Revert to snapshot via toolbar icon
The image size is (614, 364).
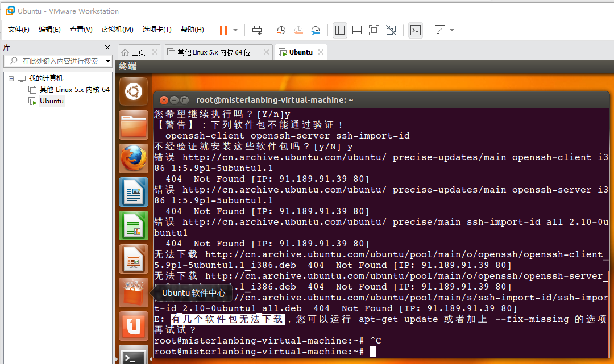point(298,30)
